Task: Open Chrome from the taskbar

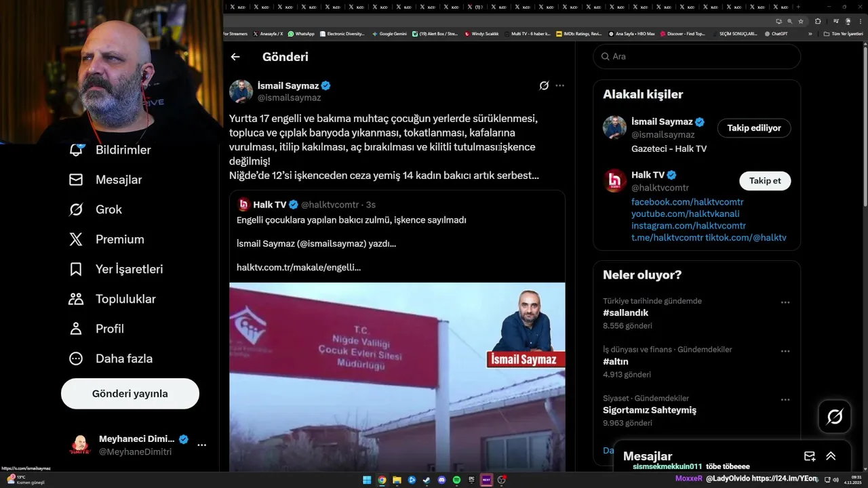Action: (x=382, y=480)
